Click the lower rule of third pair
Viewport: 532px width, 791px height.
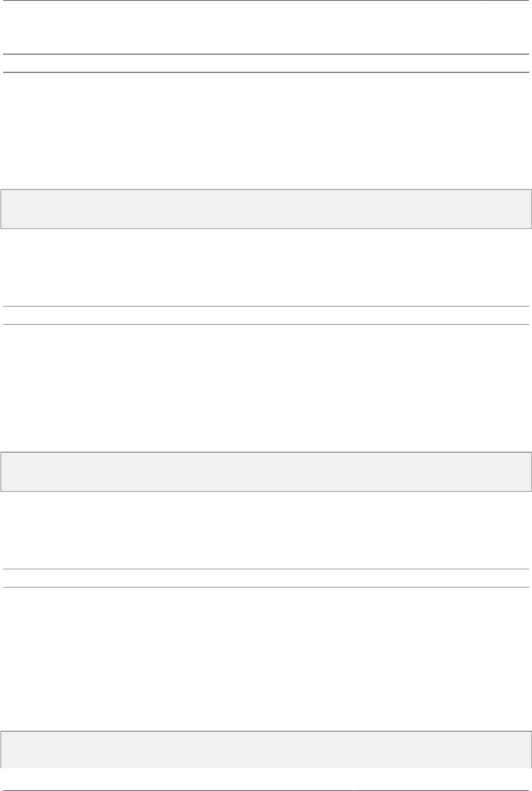click(x=266, y=588)
